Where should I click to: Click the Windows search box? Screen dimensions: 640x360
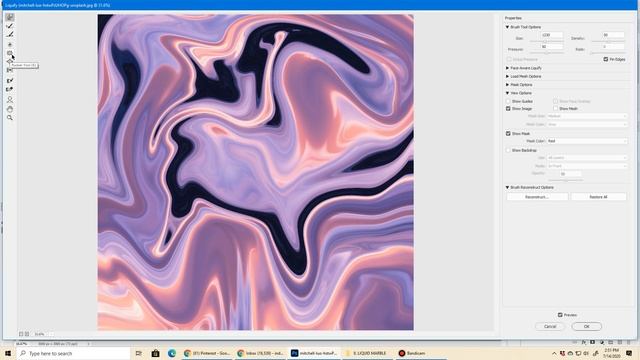73,353
